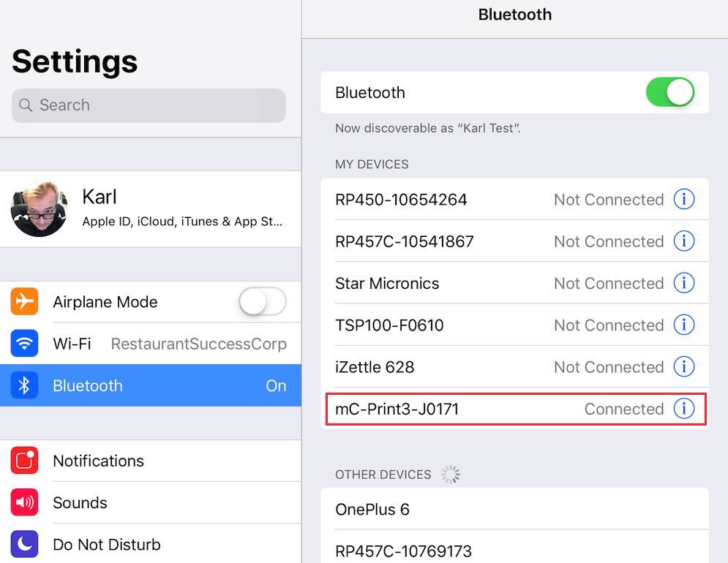Open info for Star Micronics device
Screen dimensions: 728x563
(x=684, y=283)
